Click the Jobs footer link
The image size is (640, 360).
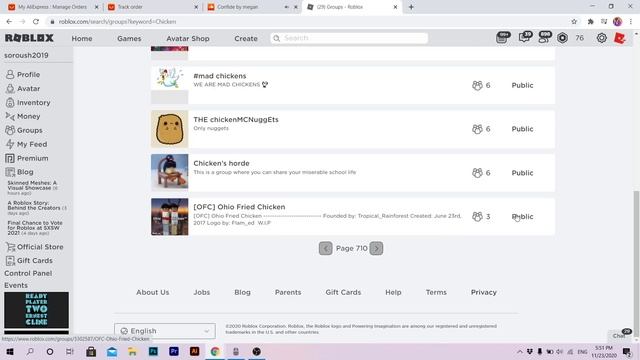coord(202,292)
